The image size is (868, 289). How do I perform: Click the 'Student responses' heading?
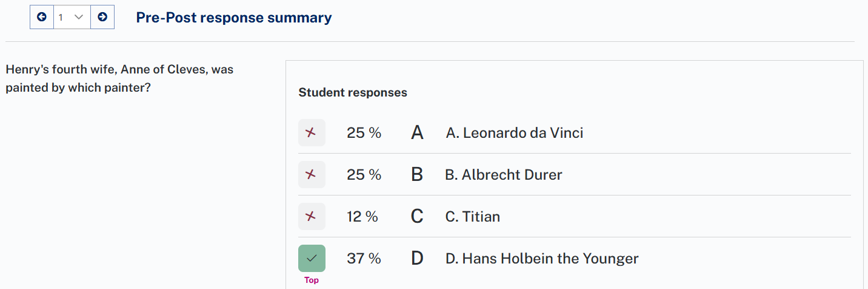click(353, 93)
